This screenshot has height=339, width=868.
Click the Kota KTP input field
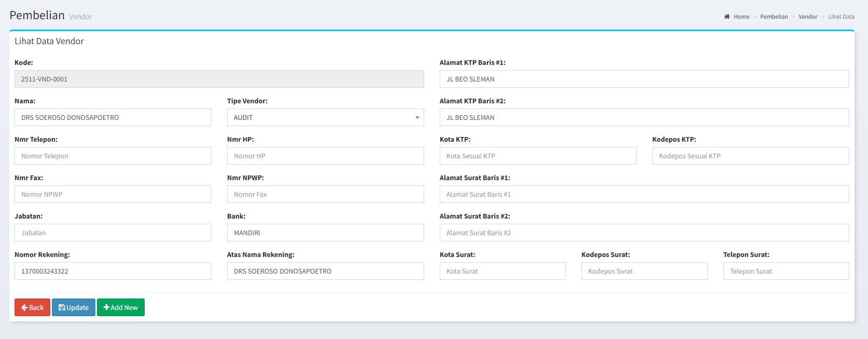(x=538, y=156)
